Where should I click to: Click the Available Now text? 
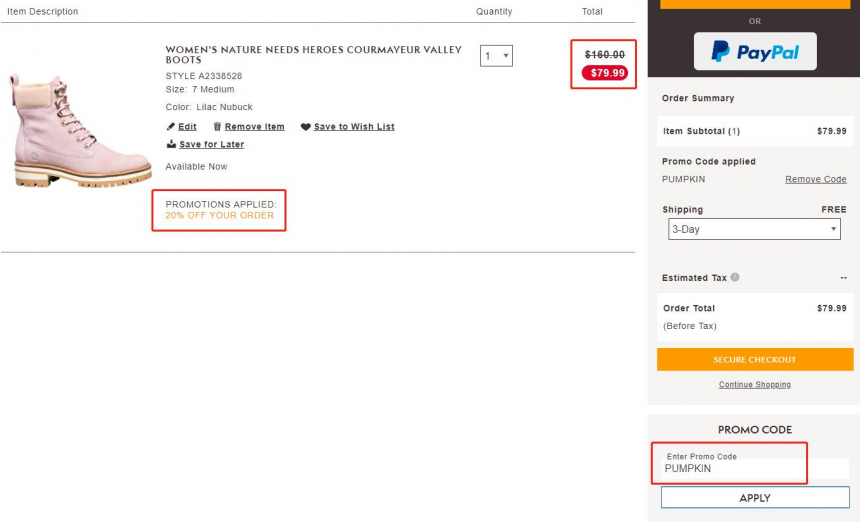[x=196, y=167]
